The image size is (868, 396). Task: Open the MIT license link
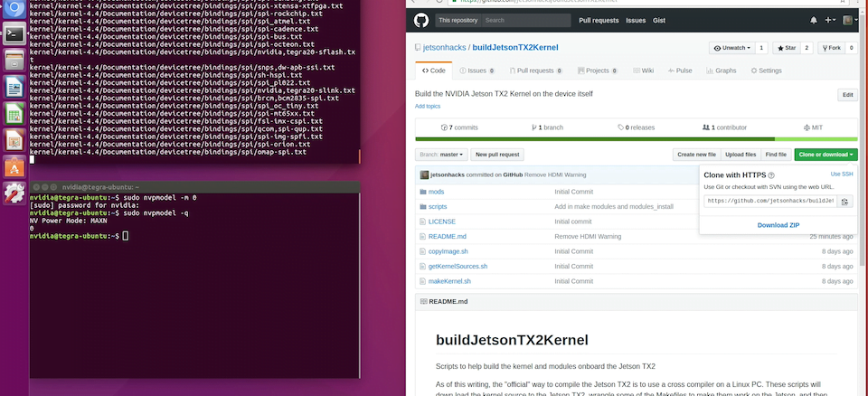(x=813, y=127)
